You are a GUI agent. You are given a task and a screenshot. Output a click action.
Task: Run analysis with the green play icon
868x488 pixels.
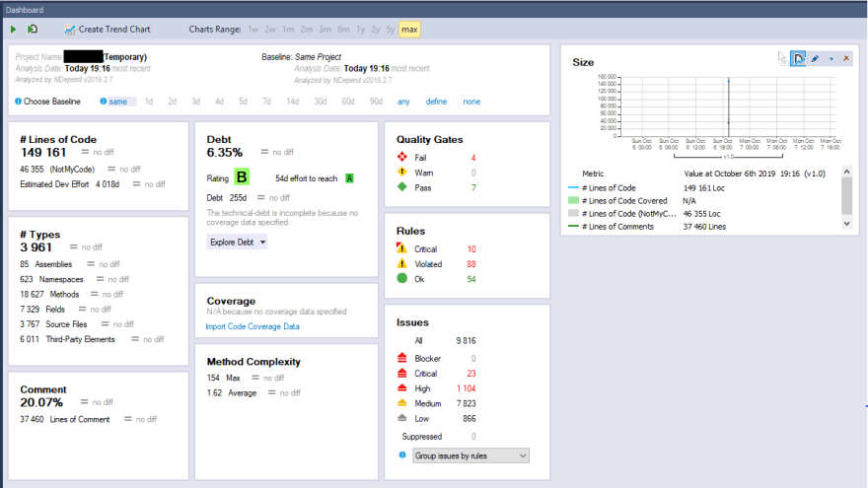tap(13, 30)
